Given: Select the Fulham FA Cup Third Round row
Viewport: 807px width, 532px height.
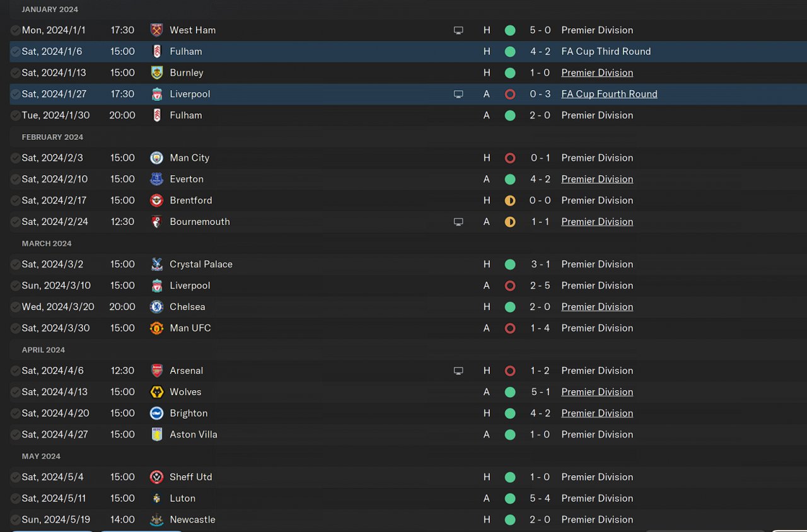Looking at the screenshot, I should click(x=315, y=52).
